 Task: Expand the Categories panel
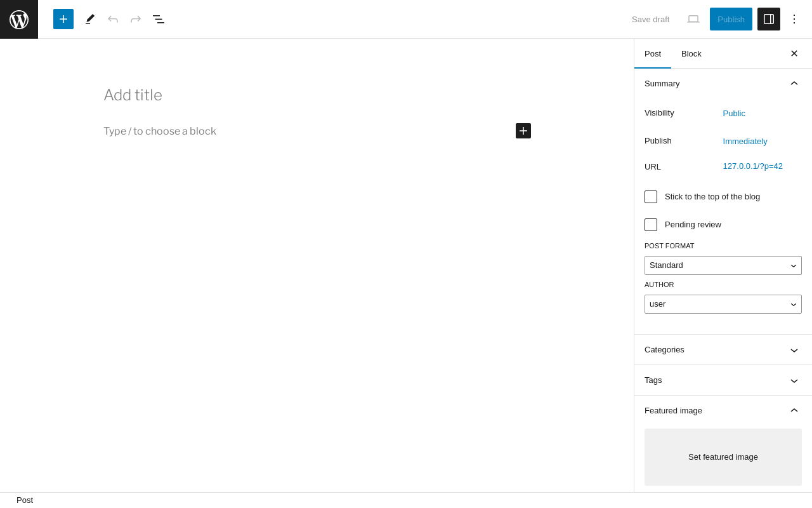[723, 350]
